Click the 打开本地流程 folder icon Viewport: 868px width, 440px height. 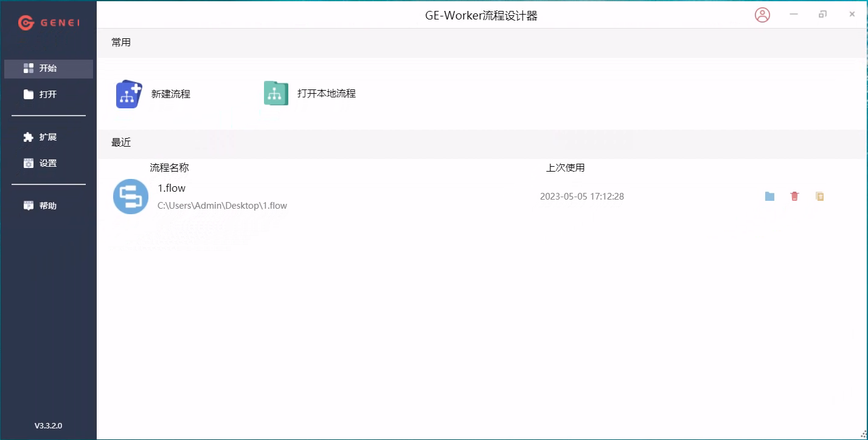coord(276,94)
